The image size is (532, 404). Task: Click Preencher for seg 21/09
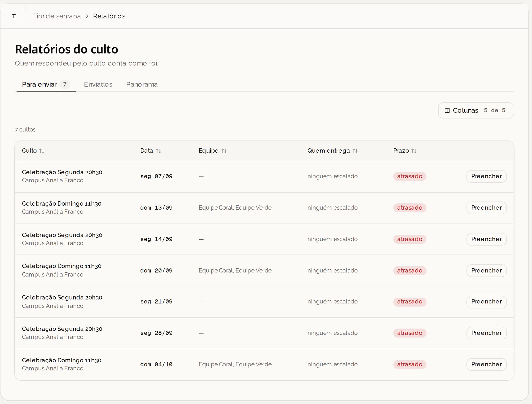(487, 302)
